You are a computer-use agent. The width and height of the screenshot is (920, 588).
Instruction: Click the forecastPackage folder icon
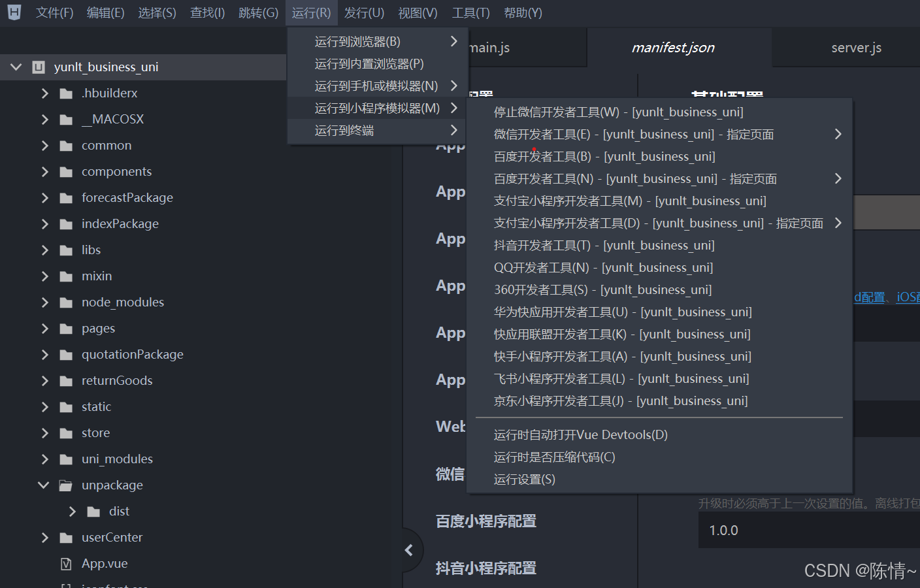click(x=66, y=198)
